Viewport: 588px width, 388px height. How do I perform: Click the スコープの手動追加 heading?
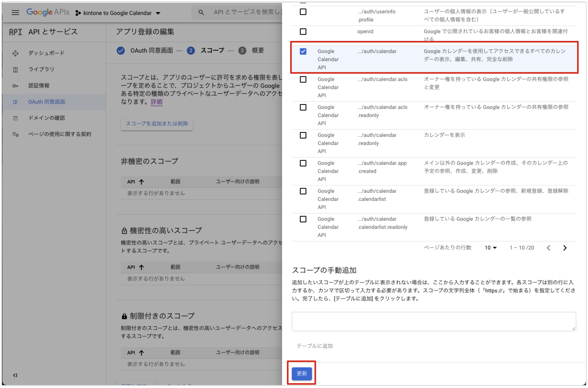[324, 270]
